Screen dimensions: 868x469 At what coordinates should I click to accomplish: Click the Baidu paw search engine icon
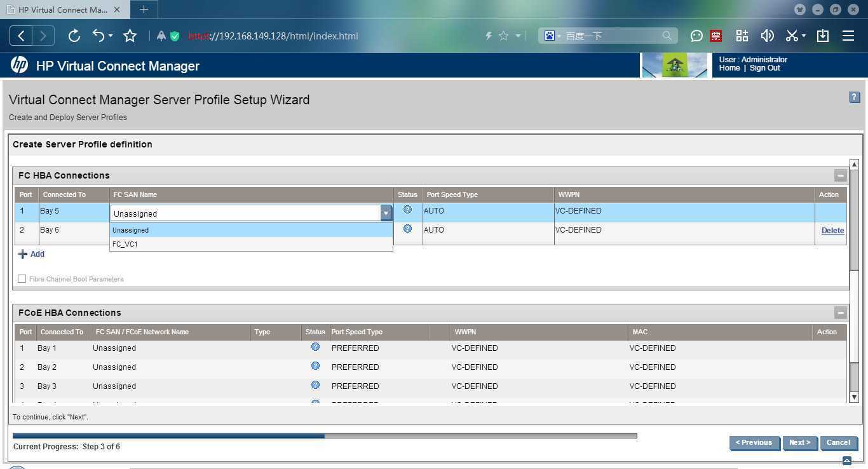(550, 36)
